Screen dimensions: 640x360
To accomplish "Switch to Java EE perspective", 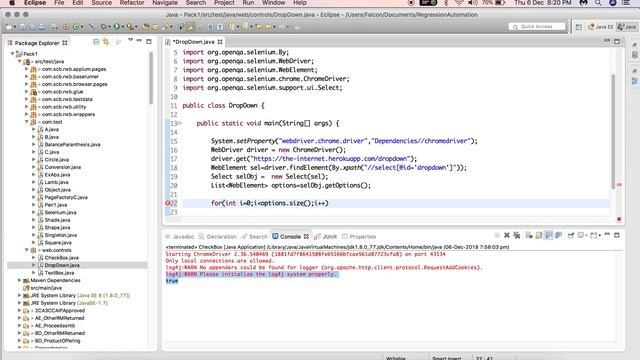I will point(600,27).
